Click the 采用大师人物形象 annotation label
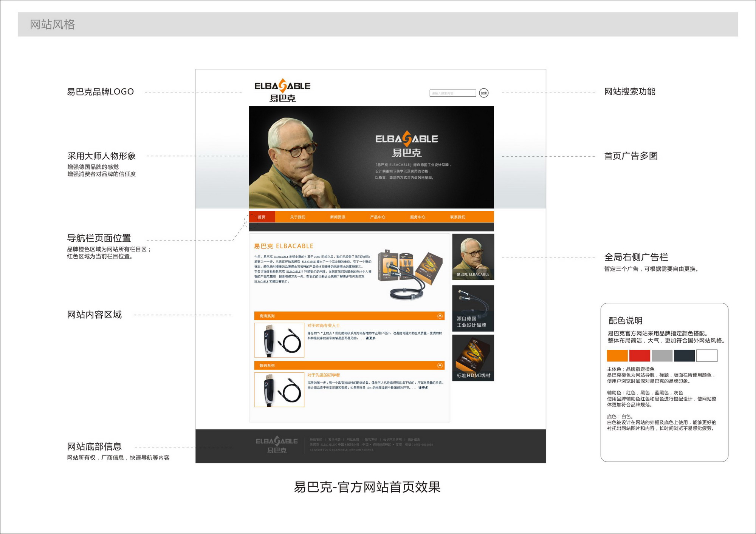 click(x=101, y=156)
